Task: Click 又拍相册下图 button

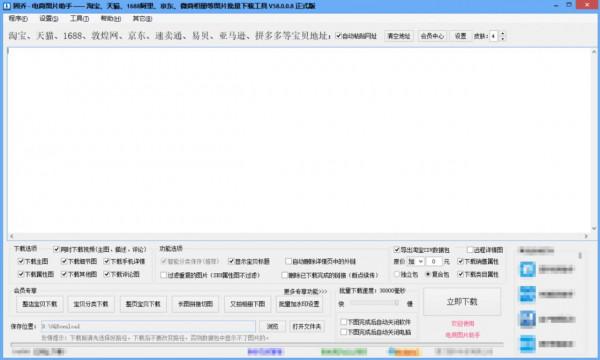Action: pyautogui.click(x=247, y=304)
